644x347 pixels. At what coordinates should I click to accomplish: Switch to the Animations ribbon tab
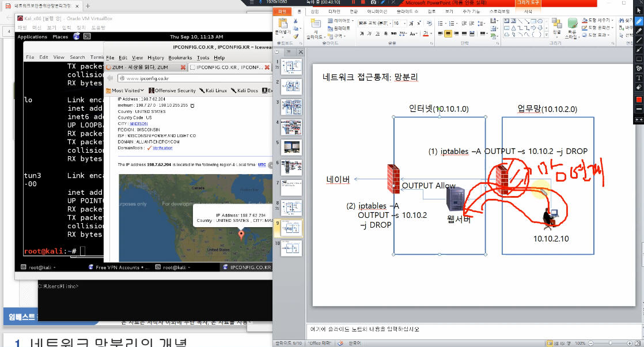click(x=377, y=12)
